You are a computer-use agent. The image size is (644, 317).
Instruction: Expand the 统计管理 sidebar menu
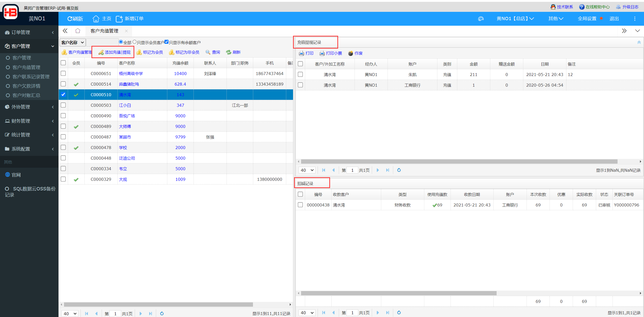[x=29, y=135]
